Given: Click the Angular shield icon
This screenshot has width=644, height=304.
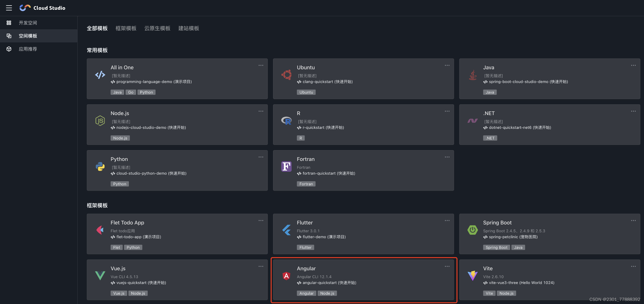Looking at the screenshot, I should [286, 276].
